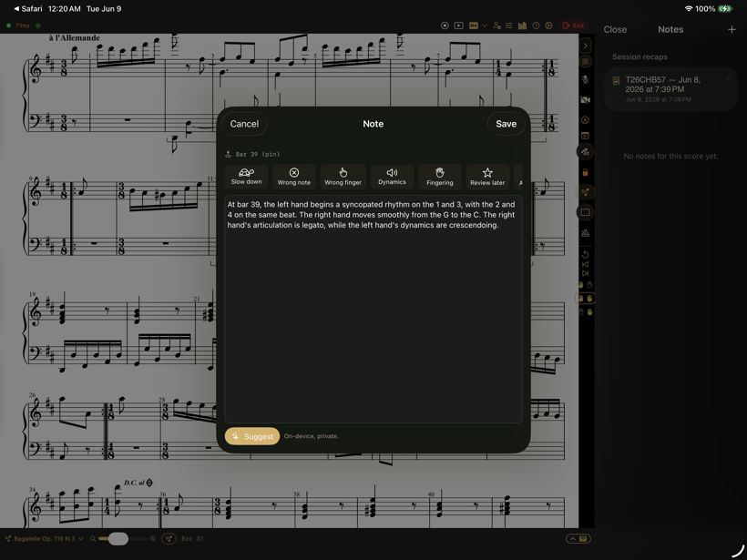Add the Wrong finger tag

[343, 176]
